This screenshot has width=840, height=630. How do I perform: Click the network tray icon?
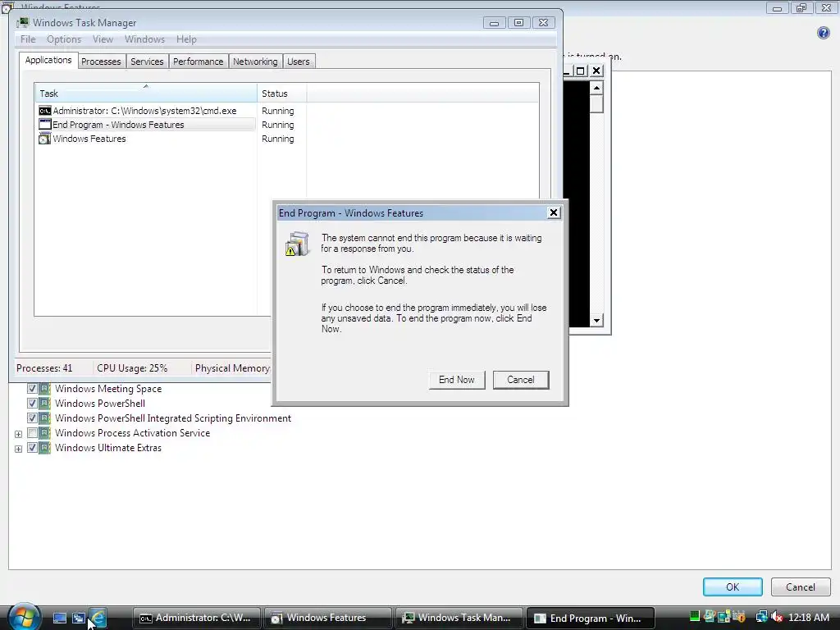point(760,618)
